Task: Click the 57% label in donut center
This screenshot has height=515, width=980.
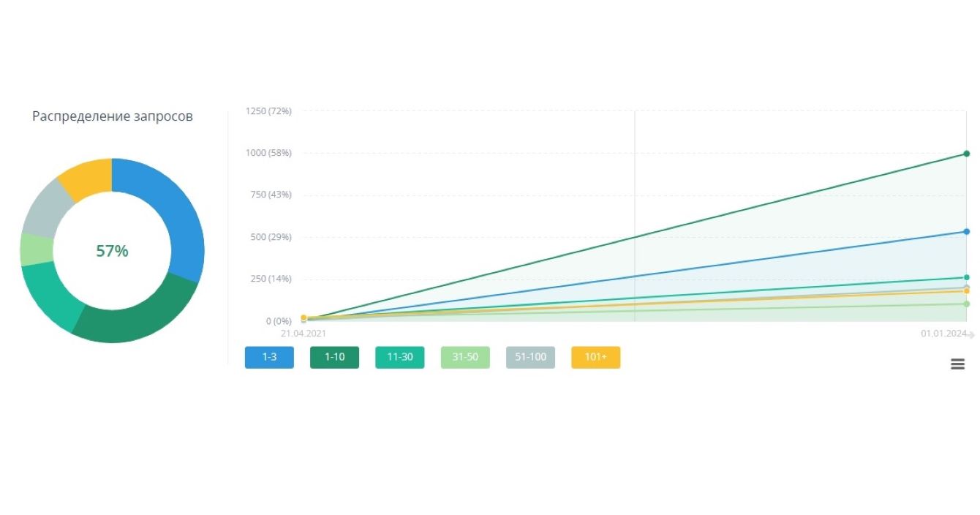Action: 112,251
